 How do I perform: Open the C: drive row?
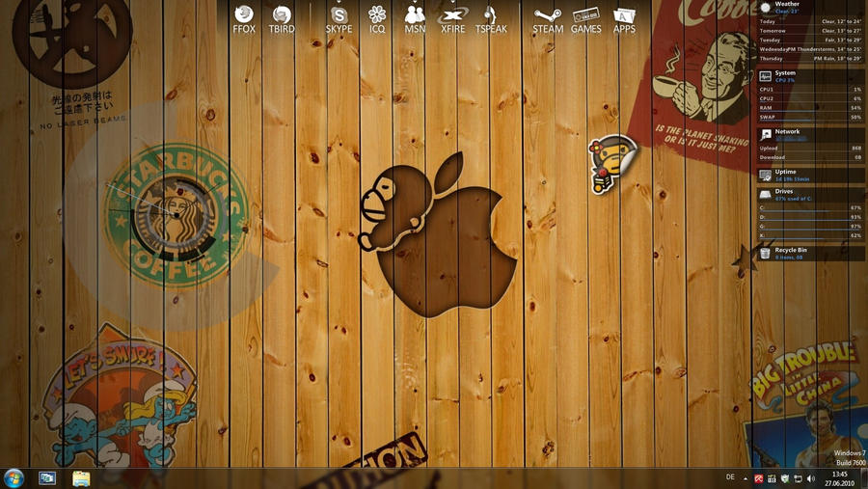pyautogui.click(x=810, y=207)
